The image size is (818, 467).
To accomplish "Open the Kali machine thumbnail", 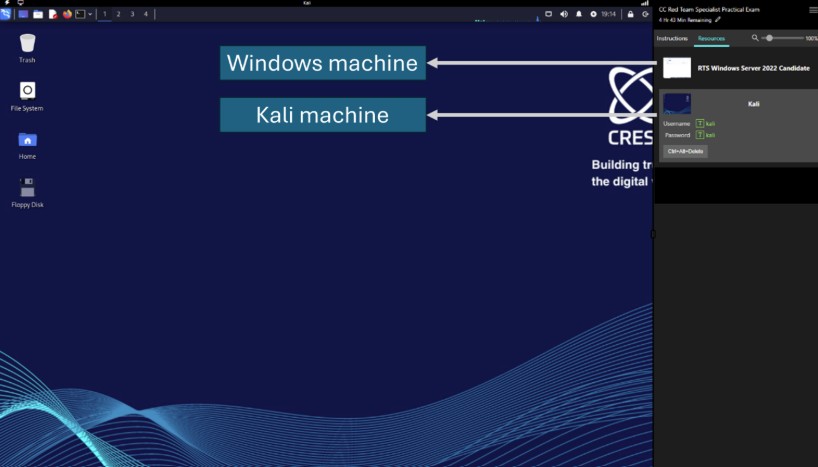I will (677, 104).
